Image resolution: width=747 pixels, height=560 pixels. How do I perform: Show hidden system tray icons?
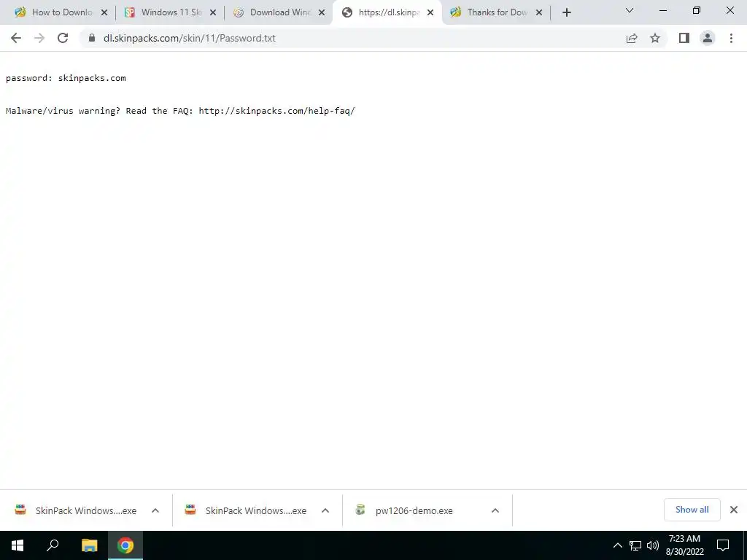click(617, 545)
